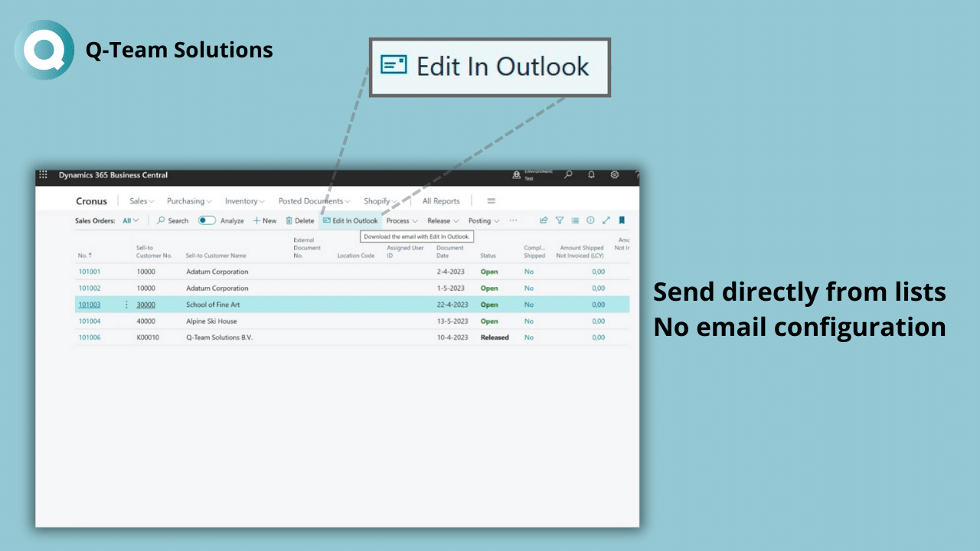Toggle the Analyze mode switch
Image resolution: width=980 pixels, height=551 pixels.
[x=207, y=220]
